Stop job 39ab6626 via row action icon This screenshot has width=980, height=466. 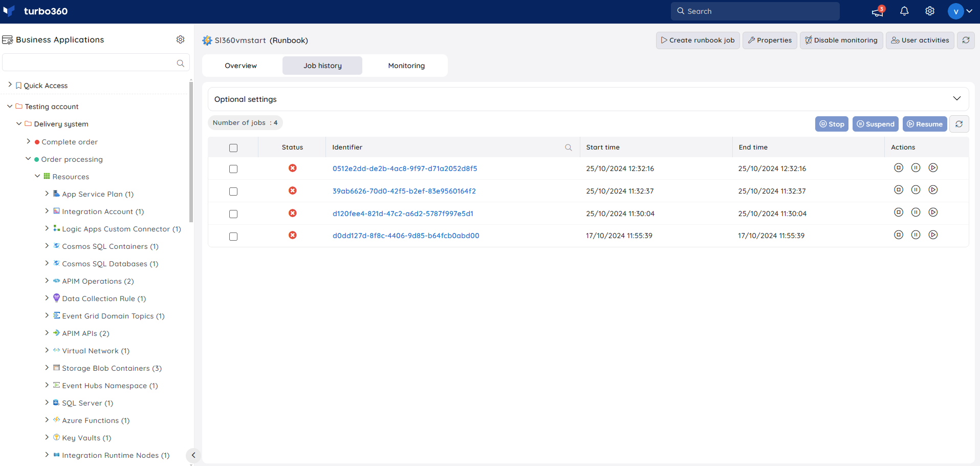[898, 190]
